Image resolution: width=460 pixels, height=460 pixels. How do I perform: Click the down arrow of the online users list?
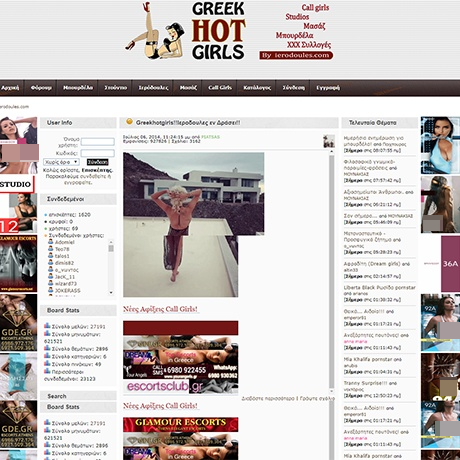click(x=111, y=293)
